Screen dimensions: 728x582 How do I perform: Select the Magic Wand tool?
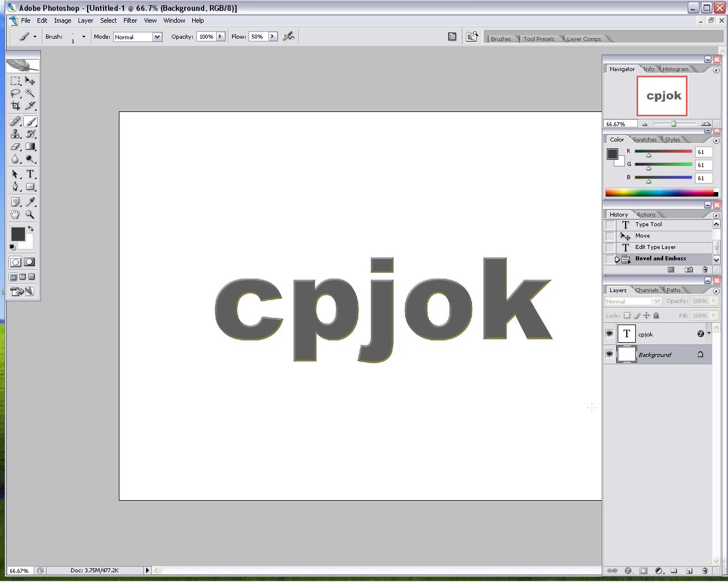point(30,93)
